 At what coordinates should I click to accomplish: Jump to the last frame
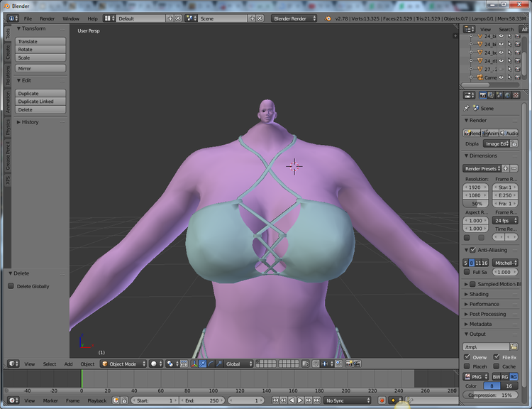pyautogui.click(x=316, y=400)
